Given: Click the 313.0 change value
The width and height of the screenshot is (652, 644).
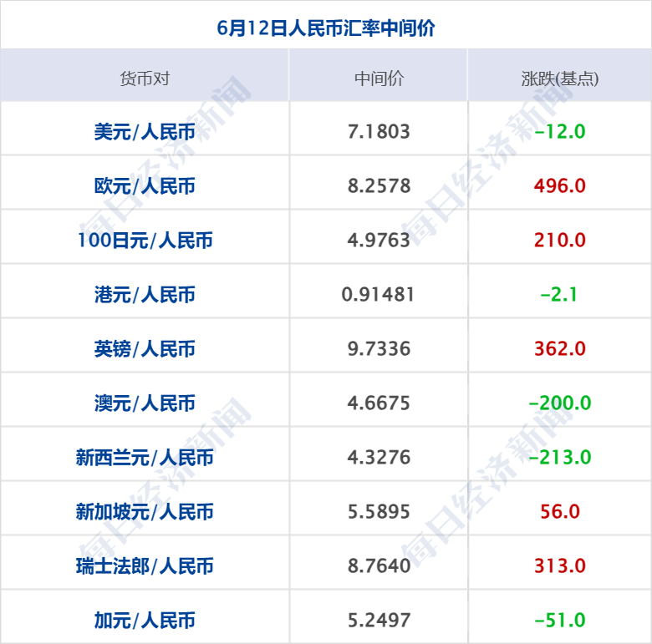Looking at the screenshot, I should [x=560, y=565].
